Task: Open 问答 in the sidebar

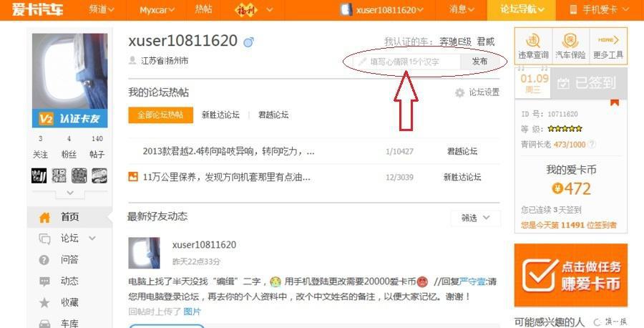Action: [x=70, y=260]
